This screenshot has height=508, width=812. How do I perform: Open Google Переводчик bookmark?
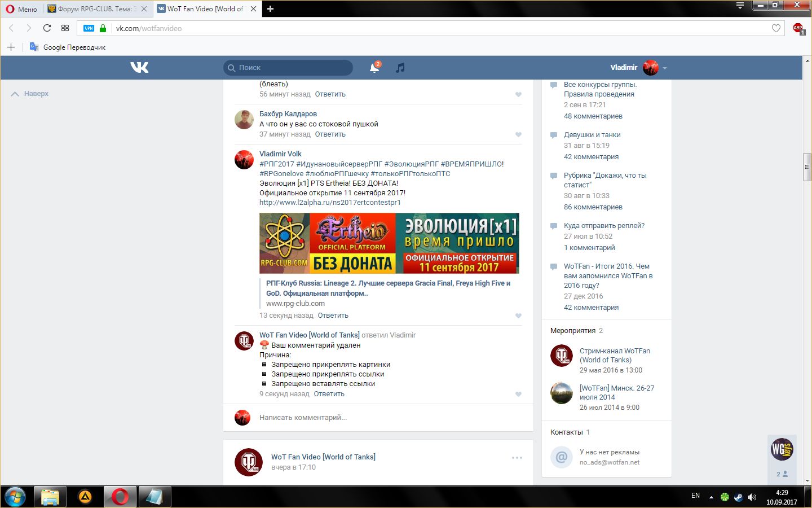(x=68, y=47)
